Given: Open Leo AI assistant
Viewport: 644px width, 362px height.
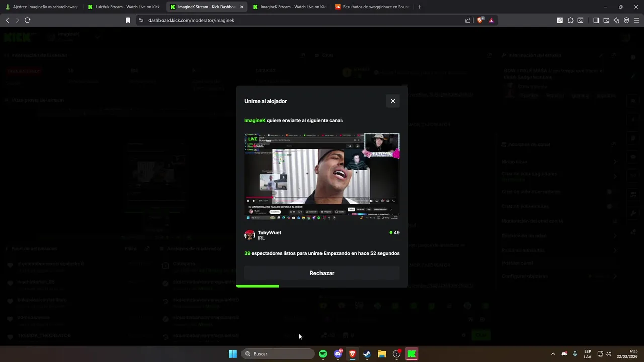Looking at the screenshot, I should coord(616,20).
